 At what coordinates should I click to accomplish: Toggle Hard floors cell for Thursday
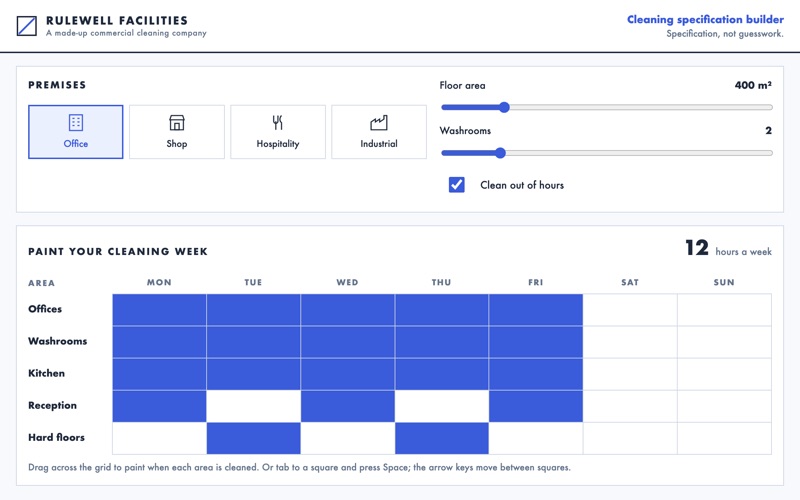[x=442, y=438]
